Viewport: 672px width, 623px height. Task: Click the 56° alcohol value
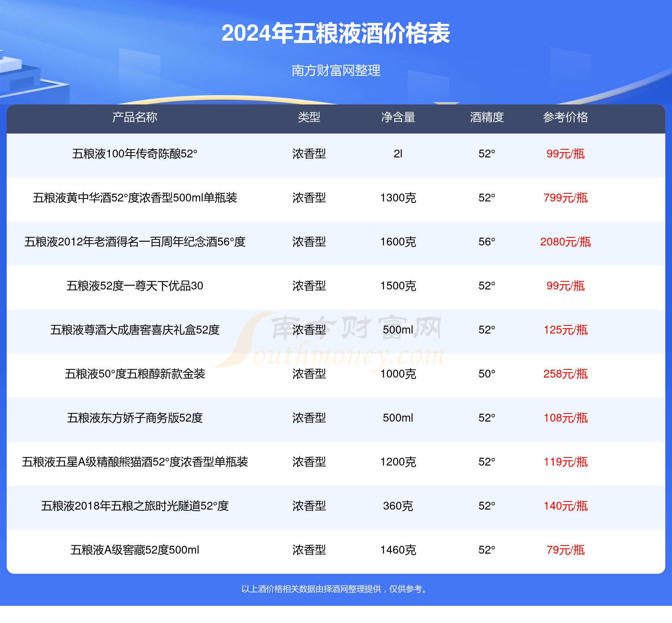point(487,242)
